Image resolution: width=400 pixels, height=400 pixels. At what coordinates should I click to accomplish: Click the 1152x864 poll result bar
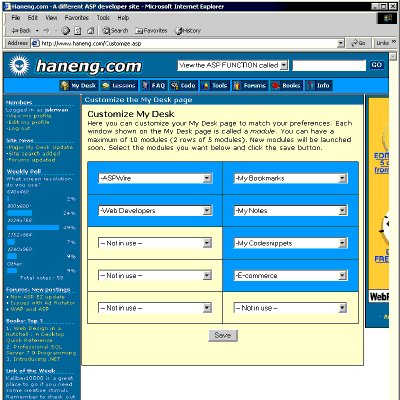click(x=11, y=242)
